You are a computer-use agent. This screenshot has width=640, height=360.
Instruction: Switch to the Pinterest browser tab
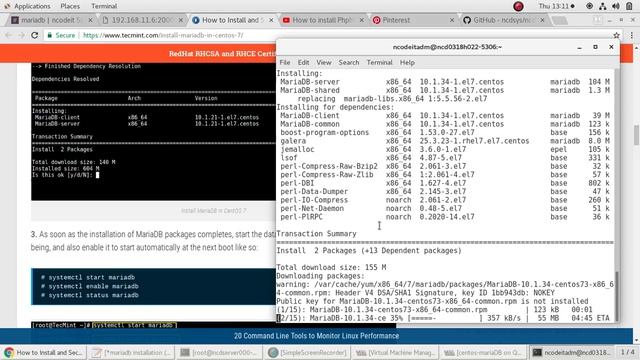point(412,20)
